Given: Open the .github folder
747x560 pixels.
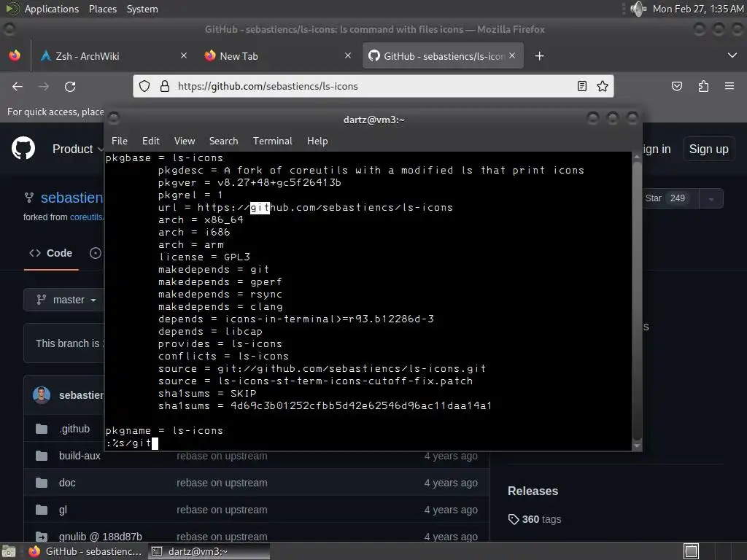Looking at the screenshot, I should click(x=74, y=429).
